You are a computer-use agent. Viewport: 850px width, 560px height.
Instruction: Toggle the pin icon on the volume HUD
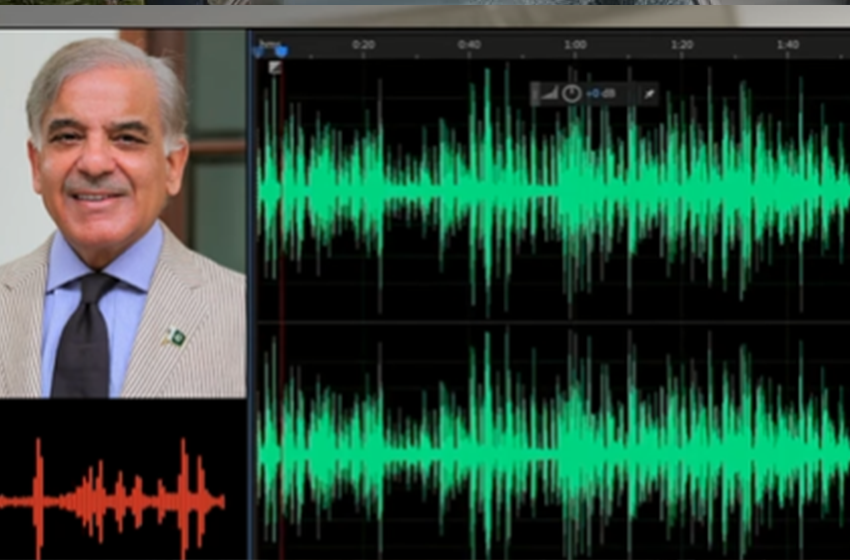coord(648,94)
